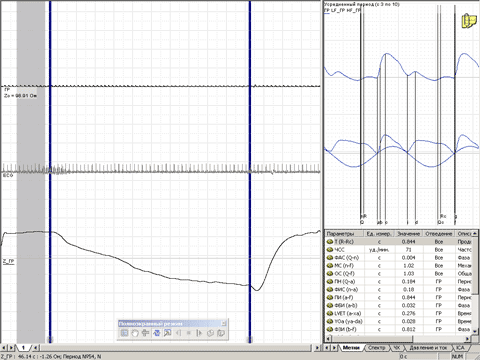Image resolution: width=480 pixels, height=360 pixels.
Task: Click the left blue vertical cursor marker
Action: click(50, 172)
